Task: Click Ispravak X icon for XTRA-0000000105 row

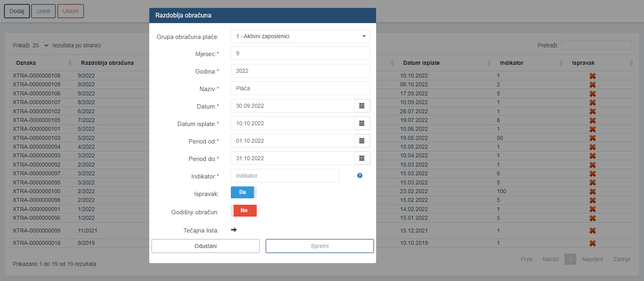Action: 593,120
